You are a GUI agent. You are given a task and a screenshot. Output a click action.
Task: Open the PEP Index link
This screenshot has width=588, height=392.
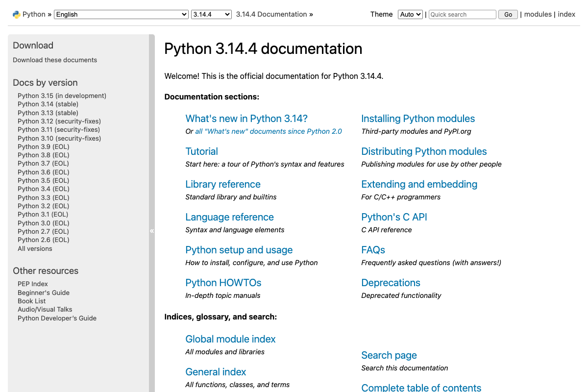coord(33,284)
